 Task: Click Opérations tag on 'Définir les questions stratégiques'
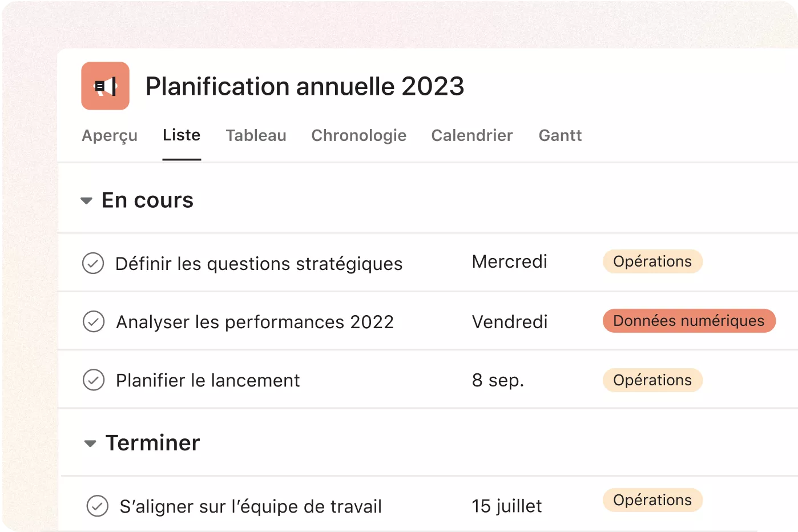tap(652, 261)
